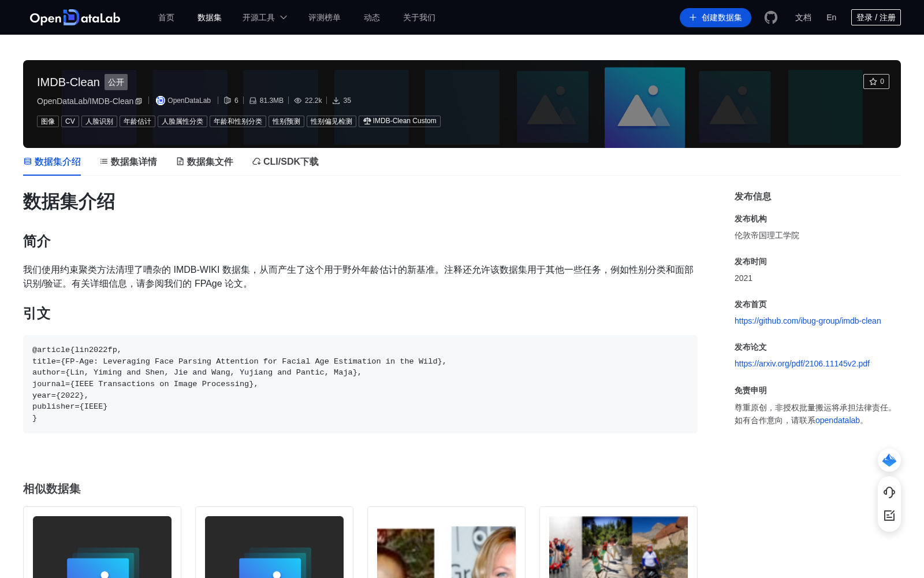Open the headset customer support icon
Screen dimensions: 924x578
pyautogui.click(x=889, y=492)
